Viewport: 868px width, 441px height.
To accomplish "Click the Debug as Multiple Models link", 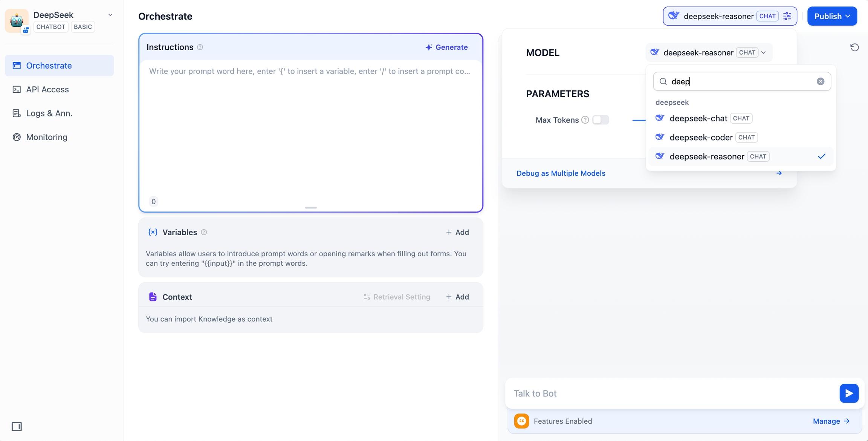I will click(561, 173).
